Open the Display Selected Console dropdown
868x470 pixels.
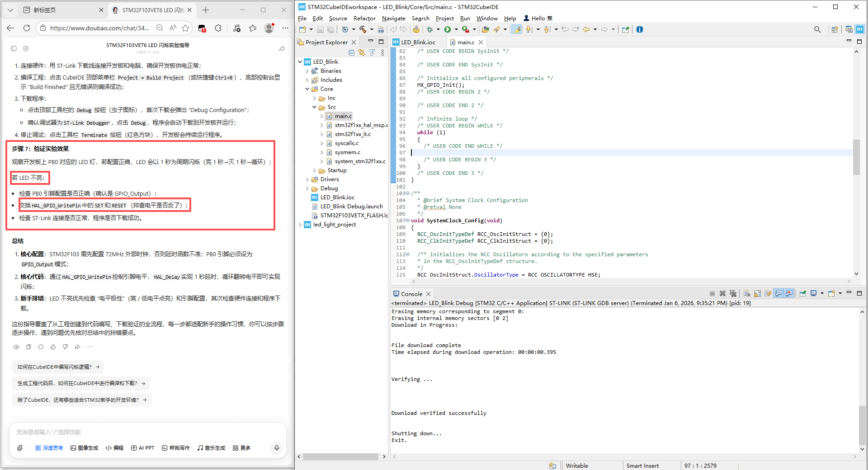pyautogui.click(x=822, y=293)
